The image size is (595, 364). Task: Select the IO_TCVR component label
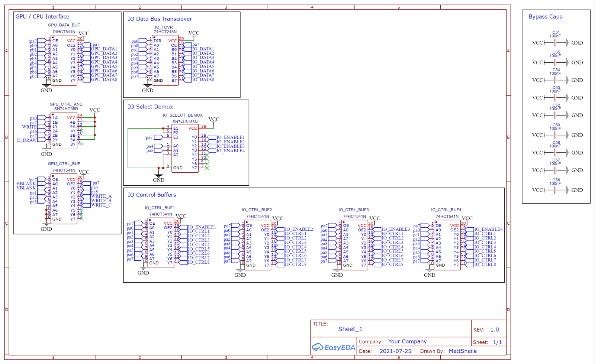click(x=164, y=27)
